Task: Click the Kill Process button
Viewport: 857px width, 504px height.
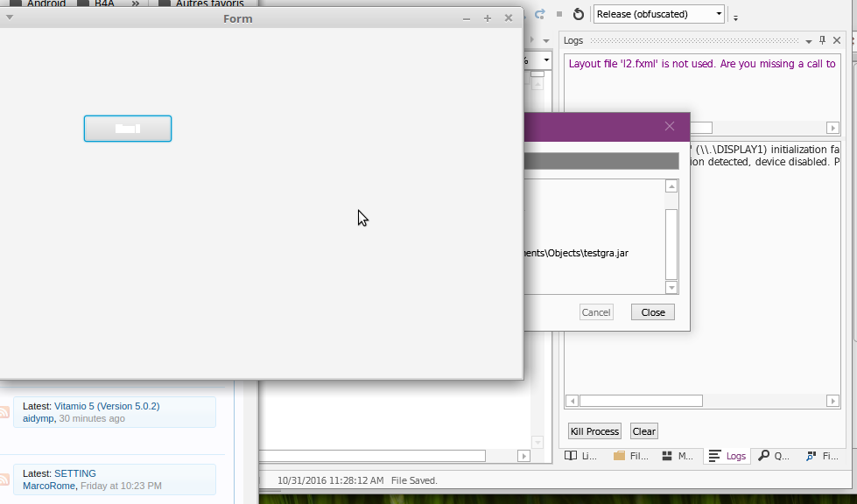Action: pos(594,431)
